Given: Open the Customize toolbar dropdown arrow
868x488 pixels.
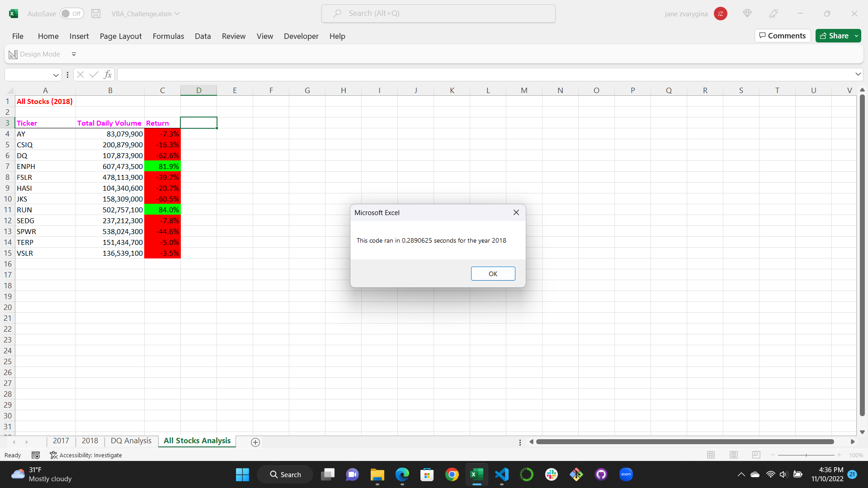Looking at the screenshot, I should point(74,54).
